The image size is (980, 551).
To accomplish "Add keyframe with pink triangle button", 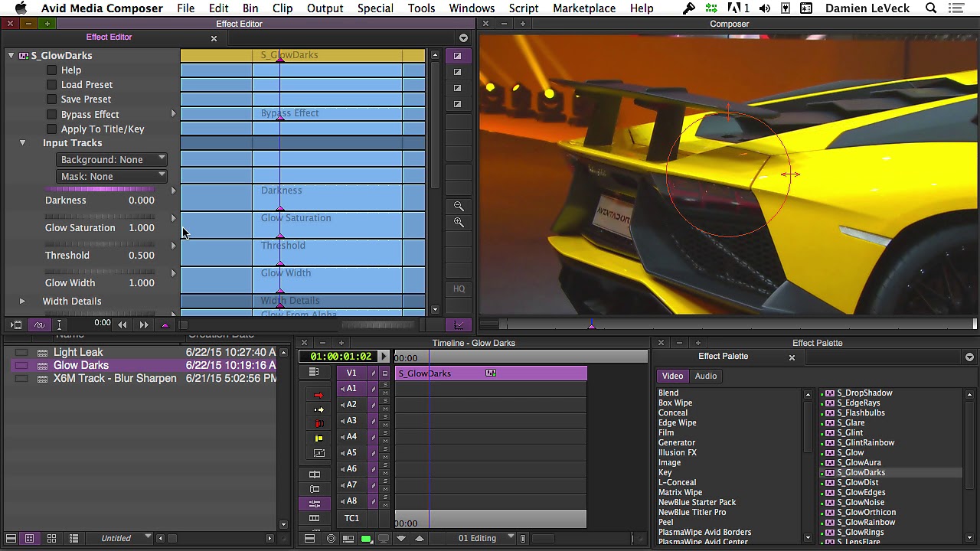I will tap(165, 324).
